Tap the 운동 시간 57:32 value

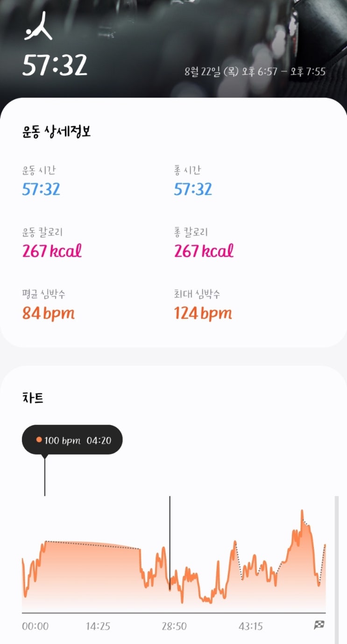coord(41,189)
